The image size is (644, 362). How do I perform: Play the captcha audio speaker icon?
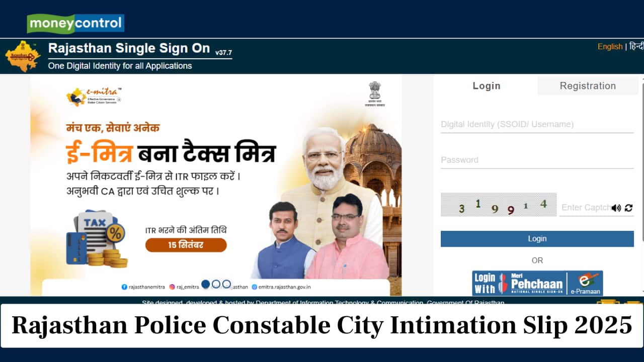point(616,208)
